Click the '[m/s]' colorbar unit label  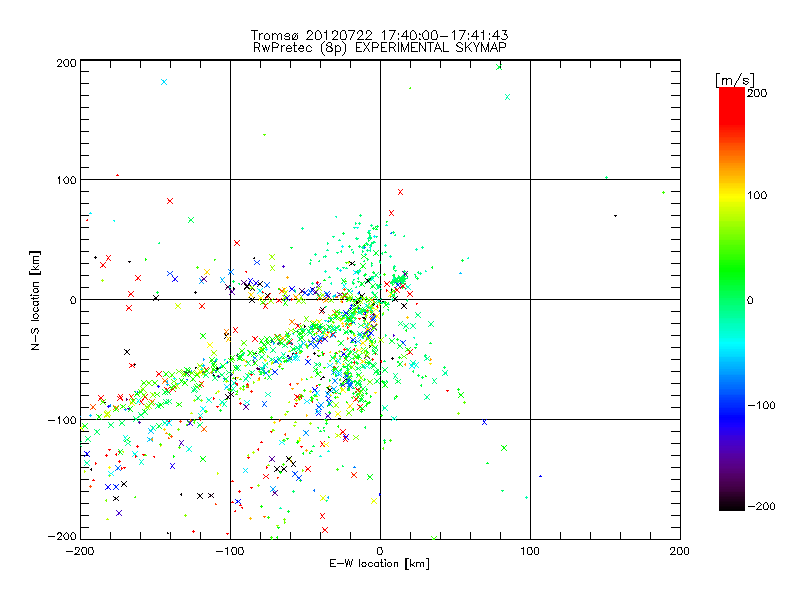(x=734, y=80)
